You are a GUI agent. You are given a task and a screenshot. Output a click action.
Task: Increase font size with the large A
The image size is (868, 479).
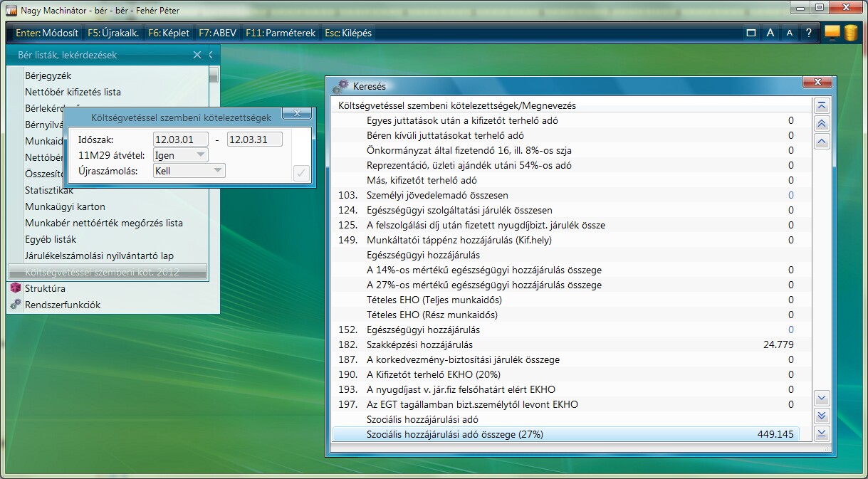[x=770, y=33]
